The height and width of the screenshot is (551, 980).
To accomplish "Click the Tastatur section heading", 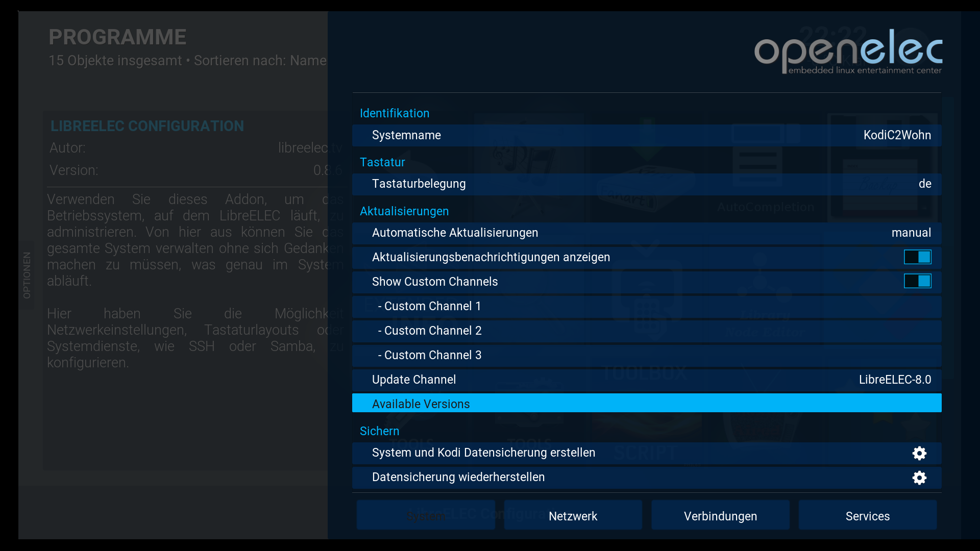I will (382, 162).
